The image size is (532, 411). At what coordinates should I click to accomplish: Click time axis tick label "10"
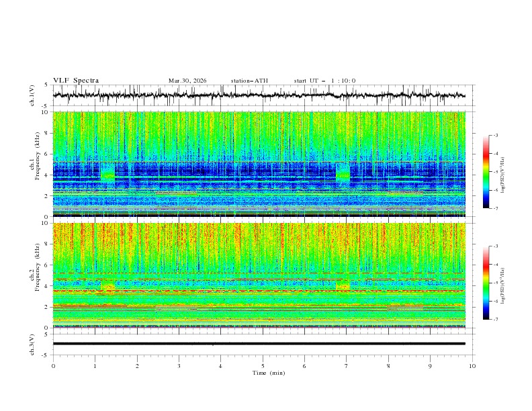[x=472, y=366]
